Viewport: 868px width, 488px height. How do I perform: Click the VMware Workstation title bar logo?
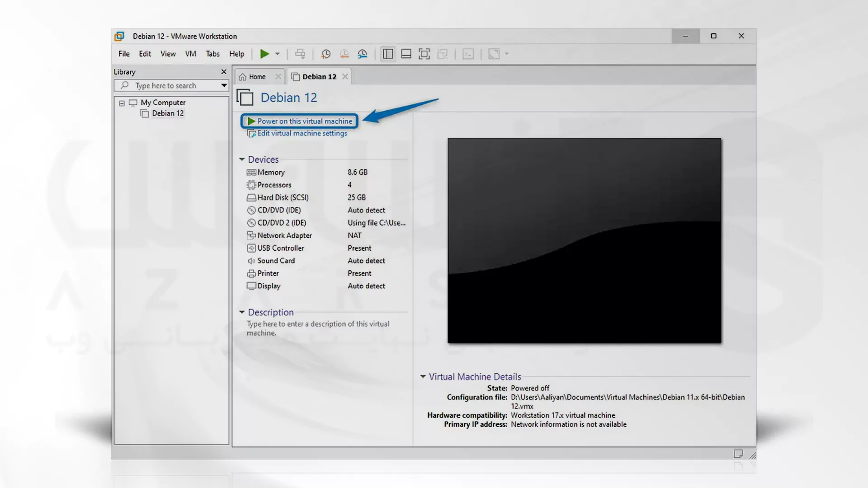click(119, 36)
